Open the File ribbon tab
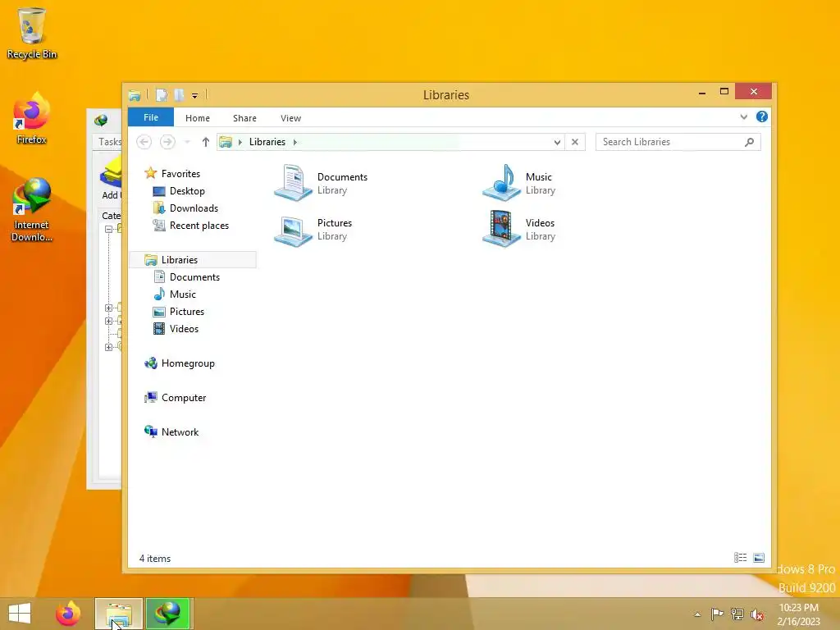The image size is (840, 630). point(151,117)
